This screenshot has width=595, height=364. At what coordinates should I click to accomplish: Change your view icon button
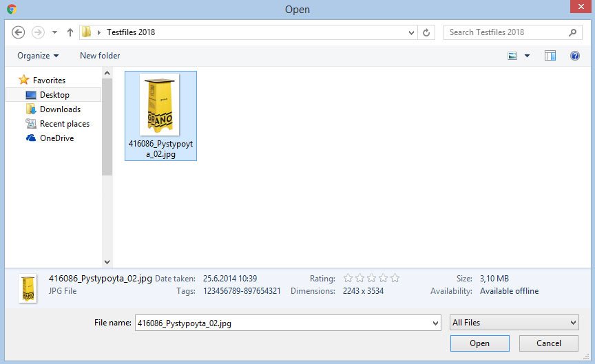click(512, 56)
